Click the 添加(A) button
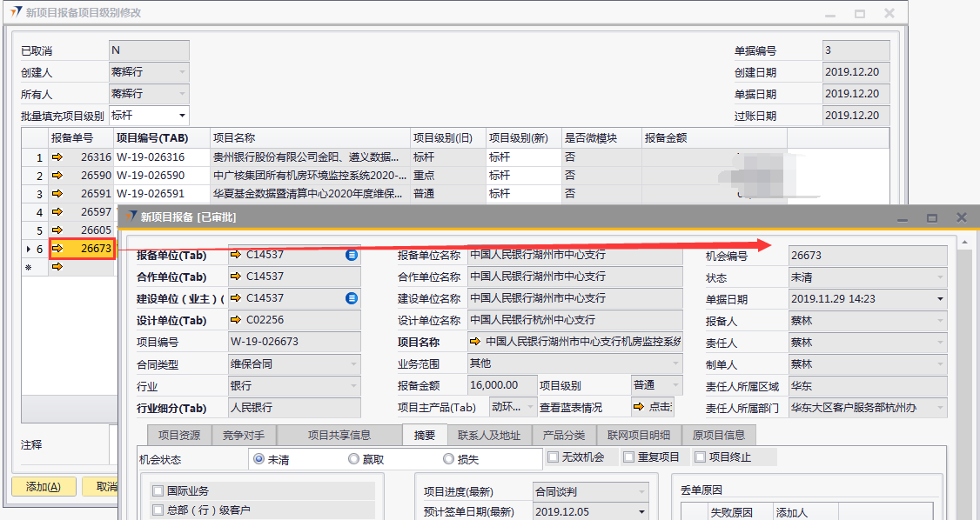980x520 pixels. 44,487
